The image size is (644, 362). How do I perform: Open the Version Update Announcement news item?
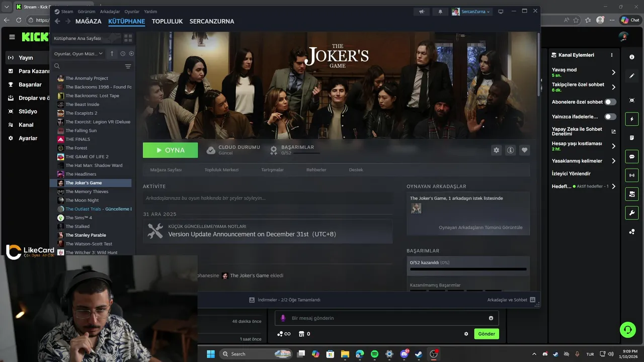tap(268, 231)
